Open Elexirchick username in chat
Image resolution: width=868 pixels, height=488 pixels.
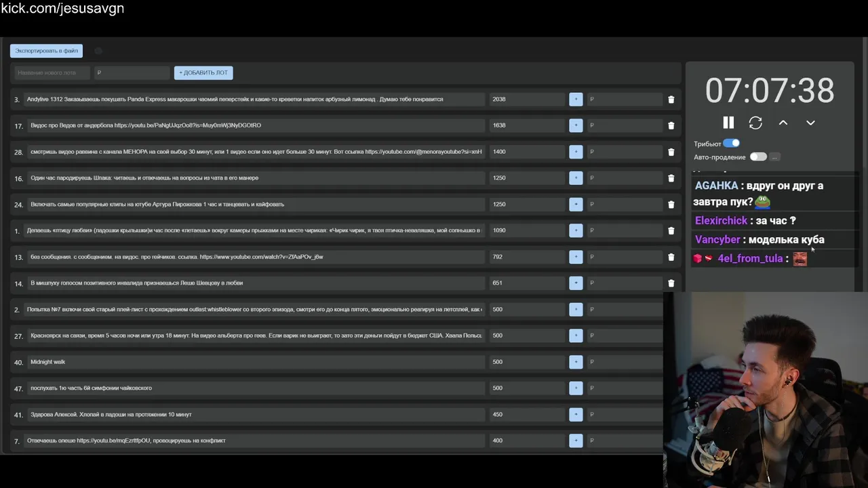point(721,220)
